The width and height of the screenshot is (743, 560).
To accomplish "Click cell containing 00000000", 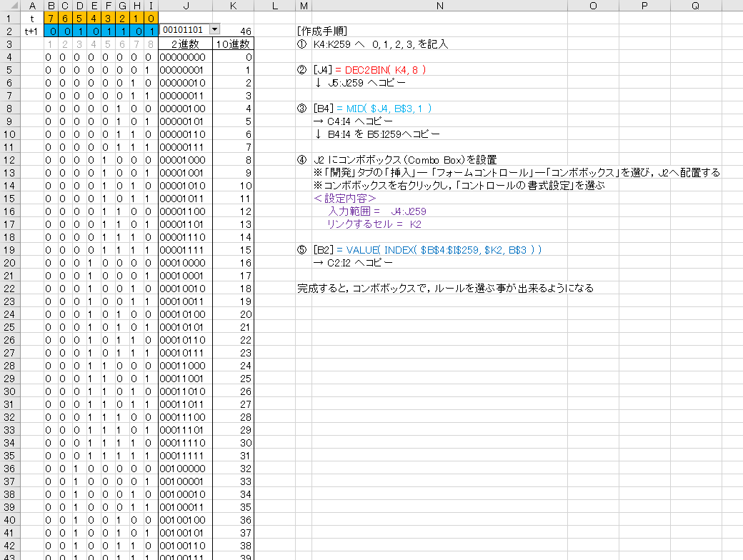I will point(185,57).
